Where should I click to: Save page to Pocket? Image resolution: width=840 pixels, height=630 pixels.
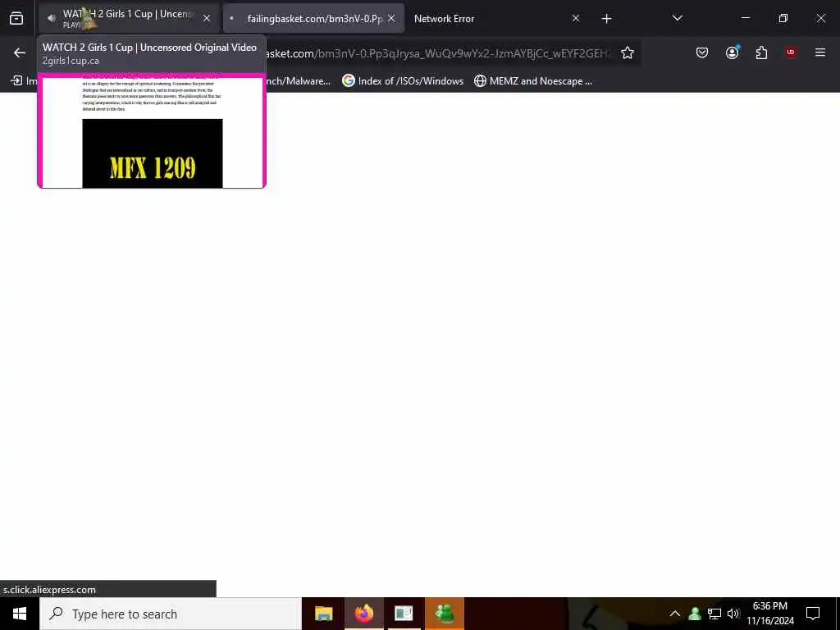pyautogui.click(x=702, y=52)
